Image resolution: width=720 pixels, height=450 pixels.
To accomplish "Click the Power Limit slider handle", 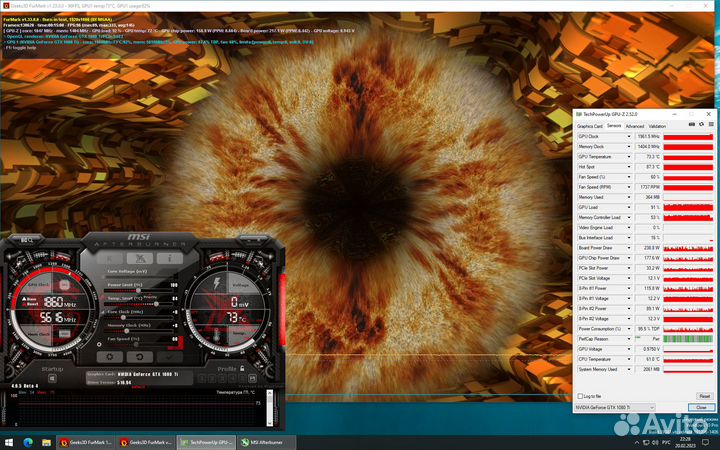I will pos(138,291).
